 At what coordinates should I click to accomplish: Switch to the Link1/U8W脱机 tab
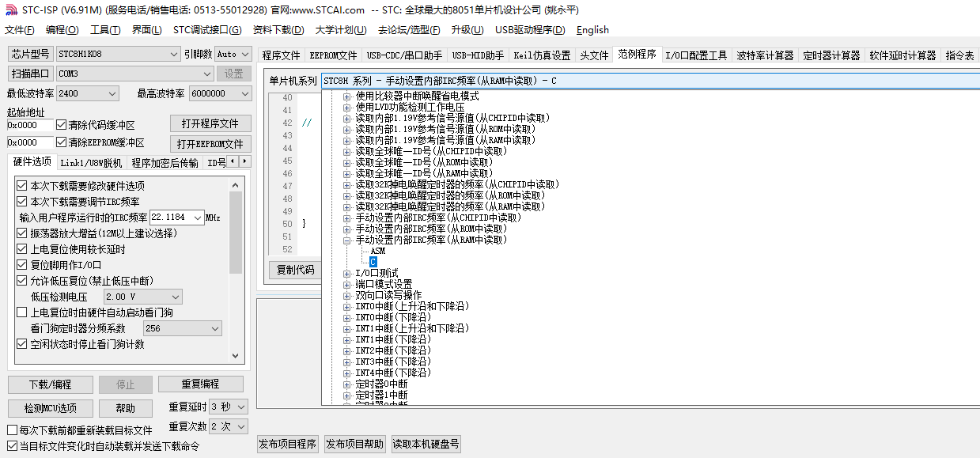(x=92, y=163)
